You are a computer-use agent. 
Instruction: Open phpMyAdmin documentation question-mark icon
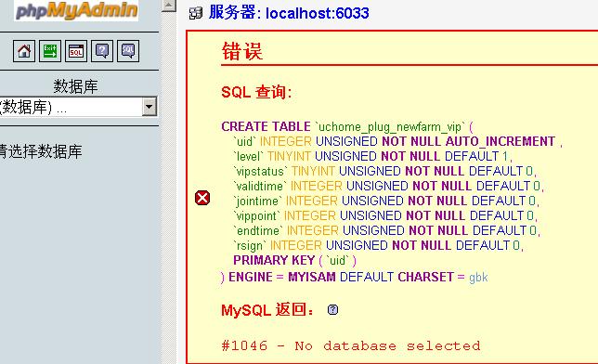click(102, 51)
